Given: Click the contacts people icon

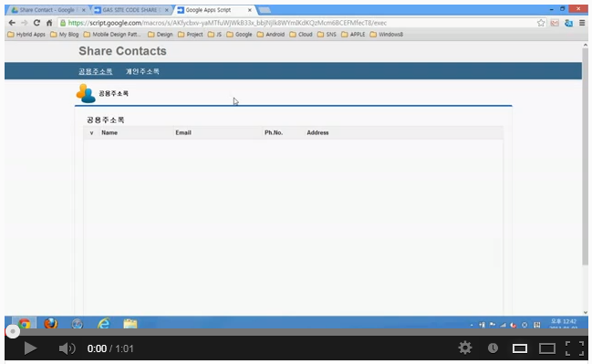Looking at the screenshot, I should 86,93.
